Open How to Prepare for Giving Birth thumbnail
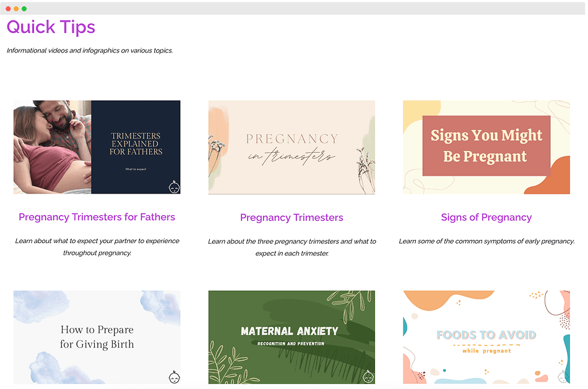588x389 pixels. point(97,337)
